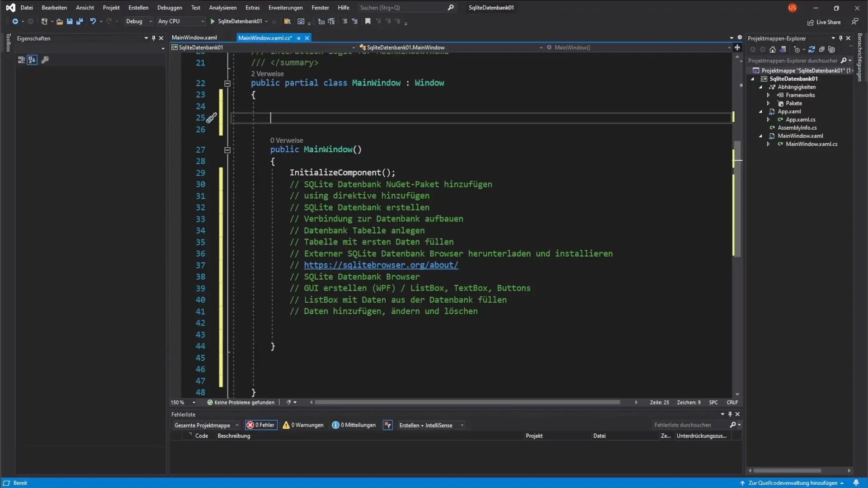
Task: Expand the Frameworks tree node
Action: [x=768, y=95]
